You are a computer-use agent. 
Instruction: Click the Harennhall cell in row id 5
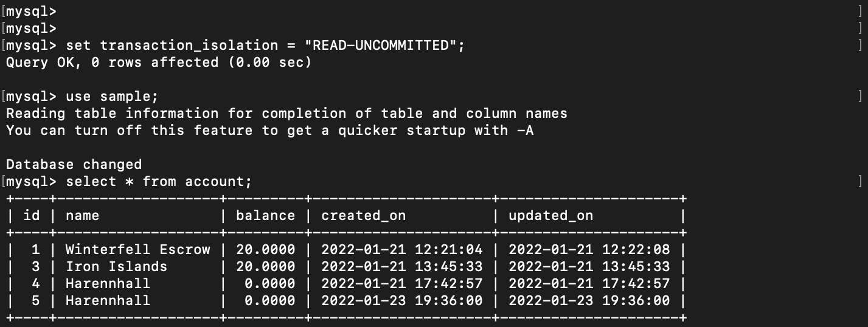(108, 300)
